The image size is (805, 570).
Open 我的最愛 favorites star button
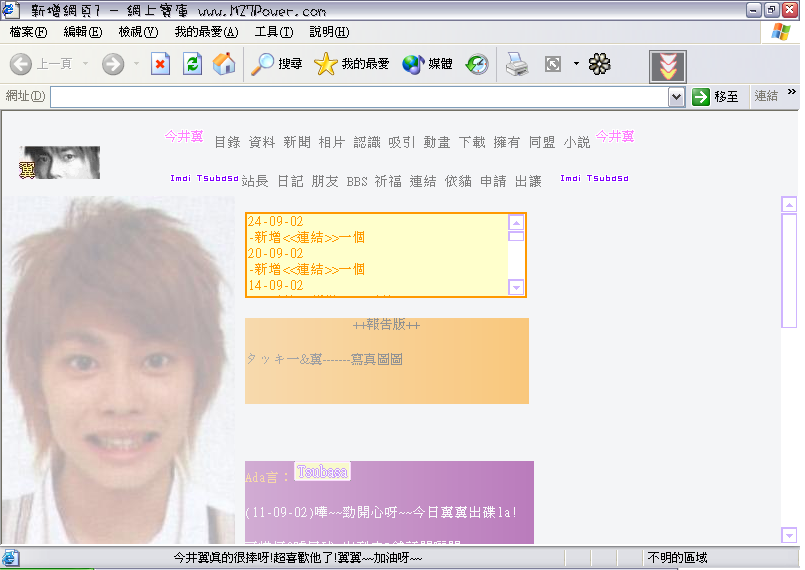pyautogui.click(x=351, y=64)
